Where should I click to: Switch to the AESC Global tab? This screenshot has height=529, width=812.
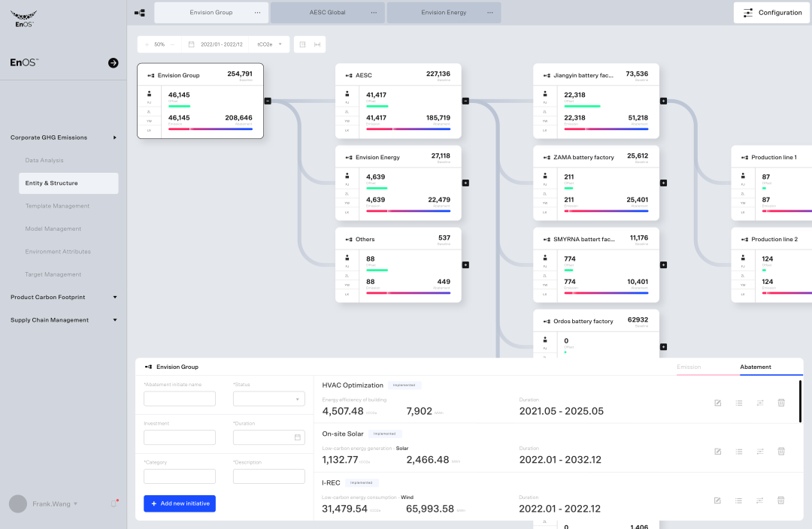tap(328, 13)
